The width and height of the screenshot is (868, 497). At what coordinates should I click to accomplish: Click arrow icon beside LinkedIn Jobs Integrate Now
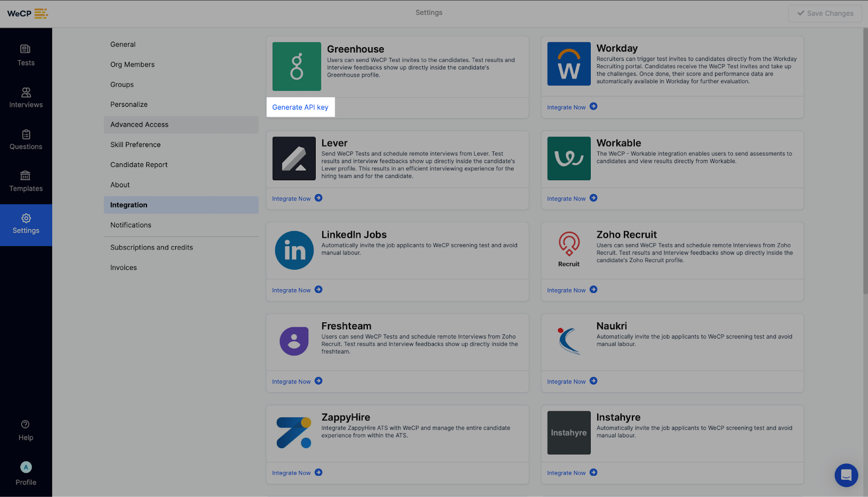click(x=318, y=290)
